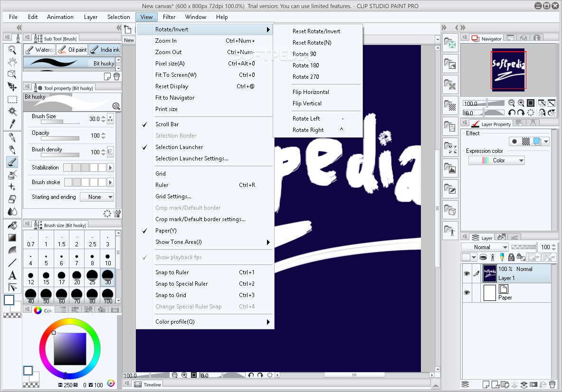Select the Eraser tool

point(12,199)
